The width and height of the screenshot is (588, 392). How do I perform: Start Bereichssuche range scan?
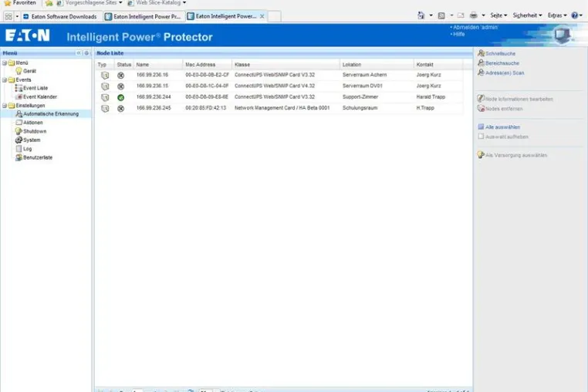[498, 63]
